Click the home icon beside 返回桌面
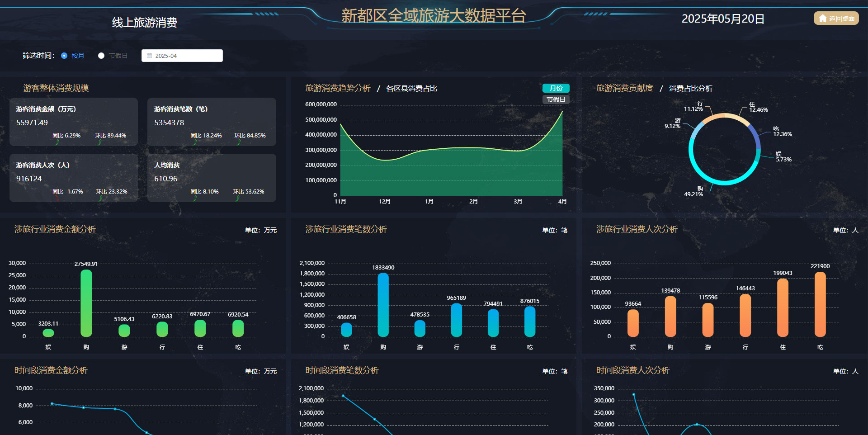This screenshot has width=868, height=435. click(x=823, y=19)
